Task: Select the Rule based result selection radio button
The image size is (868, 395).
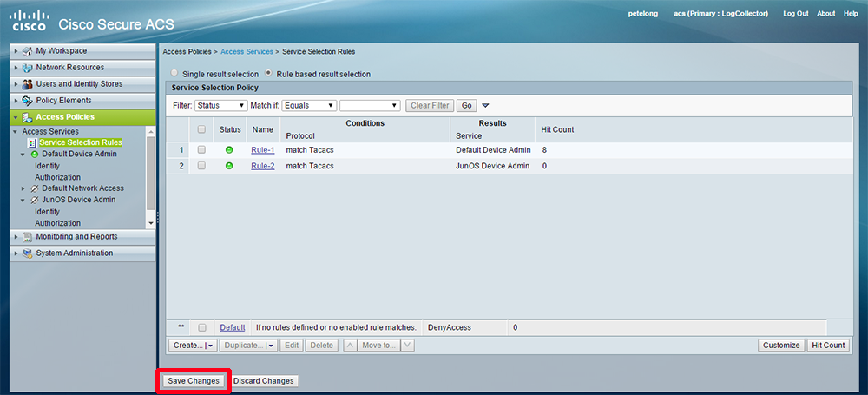Action: click(268, 73)
